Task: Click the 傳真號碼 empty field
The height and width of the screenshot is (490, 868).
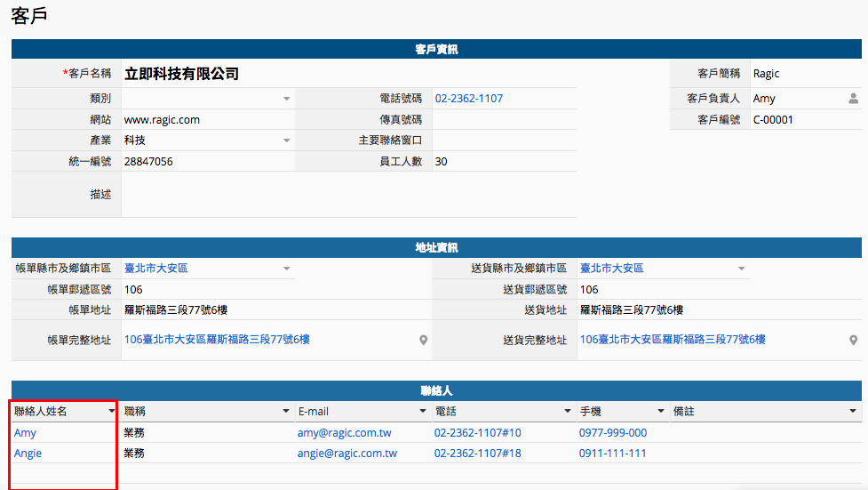Action: tap(504, 119)
